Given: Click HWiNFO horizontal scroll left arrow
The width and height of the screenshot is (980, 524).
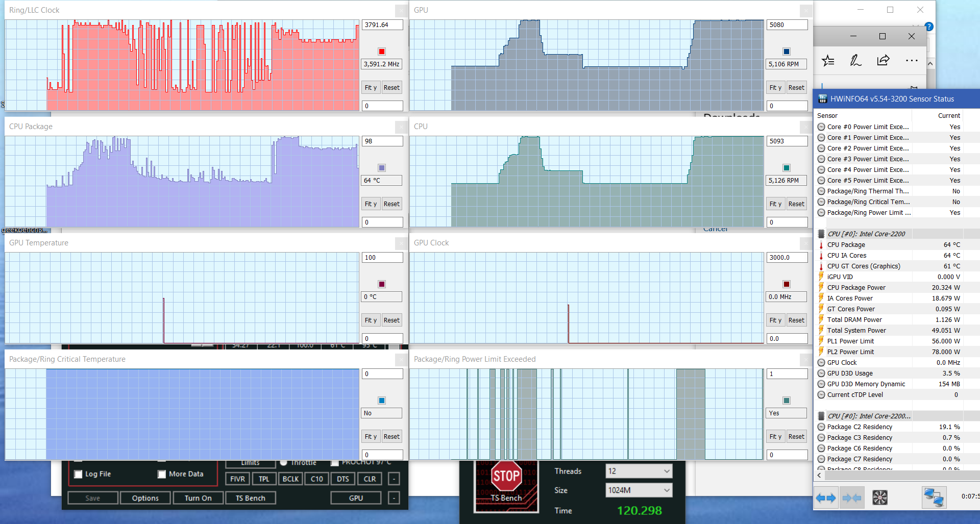Looking at the screenshot, I should [819, 476].
